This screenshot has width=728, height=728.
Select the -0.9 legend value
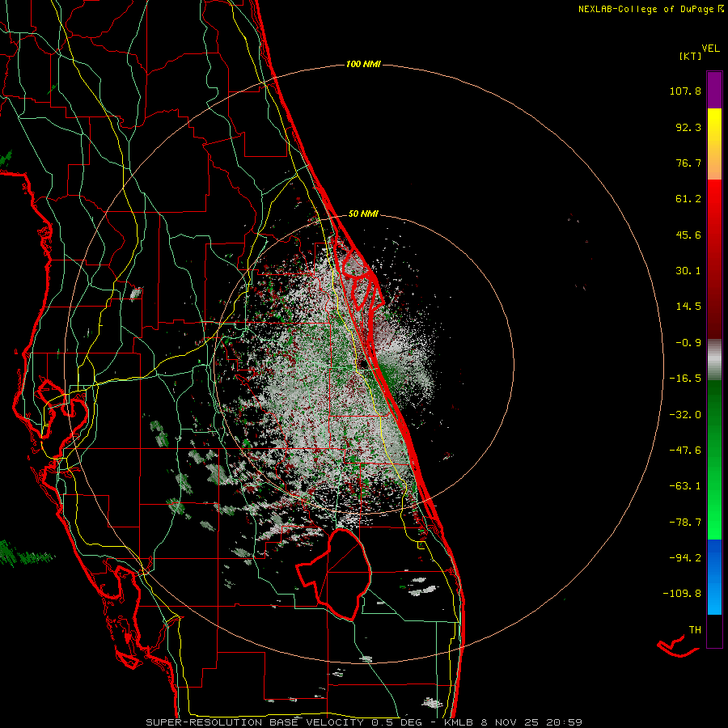[x=688, y=343]
